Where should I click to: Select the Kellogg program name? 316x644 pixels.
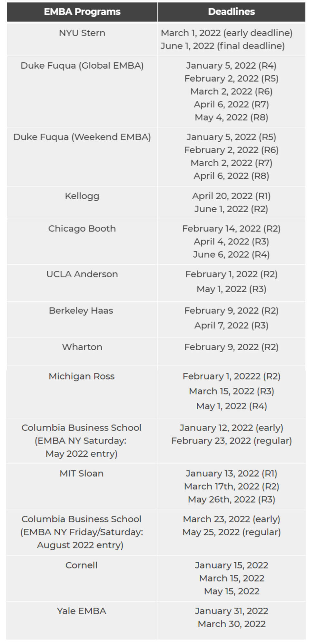82,196
